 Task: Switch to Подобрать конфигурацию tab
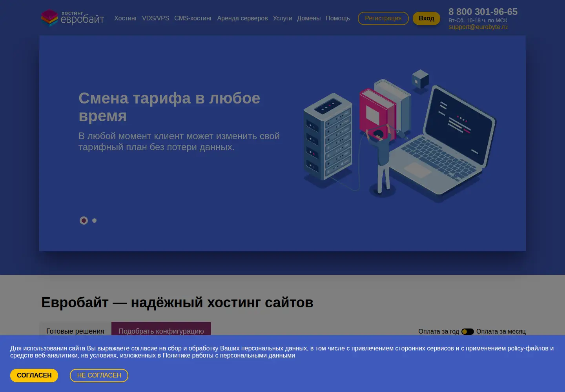(x=161, y=331)
